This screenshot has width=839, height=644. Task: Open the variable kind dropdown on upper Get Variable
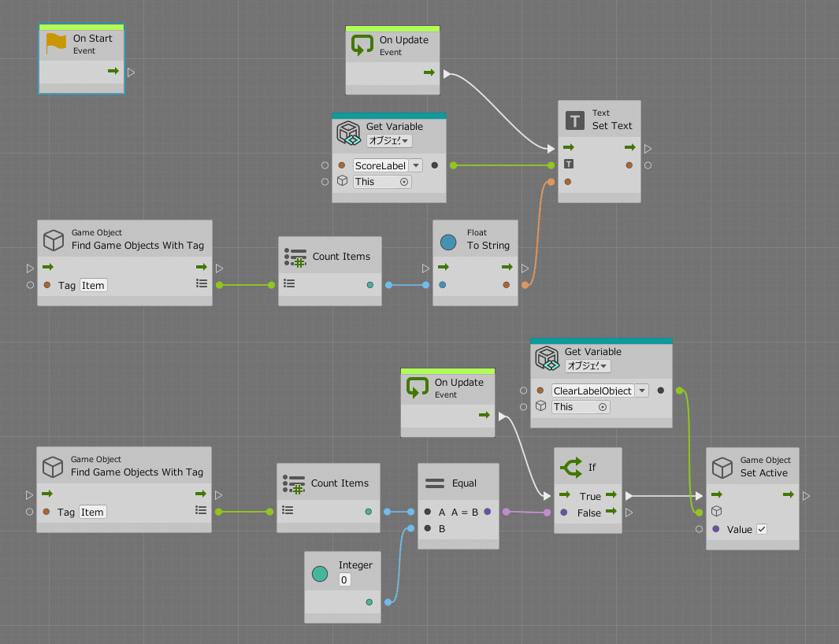coord(388,142)
